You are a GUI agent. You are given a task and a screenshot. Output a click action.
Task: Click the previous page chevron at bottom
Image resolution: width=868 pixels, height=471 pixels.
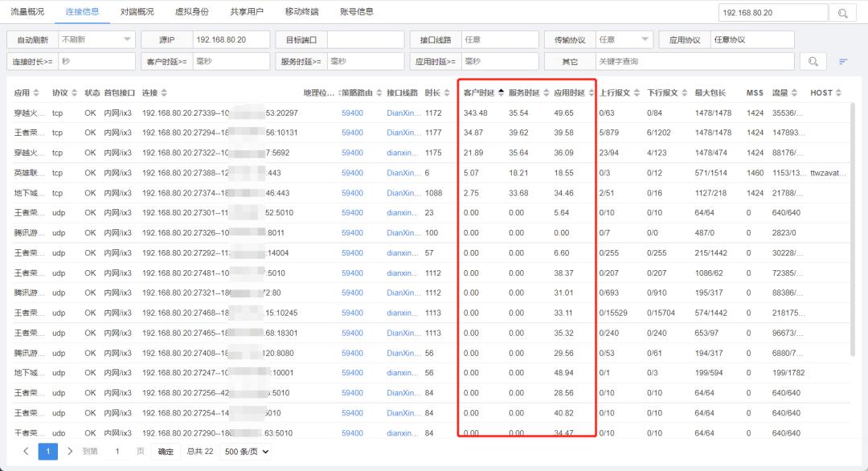(x=24, y=452)
